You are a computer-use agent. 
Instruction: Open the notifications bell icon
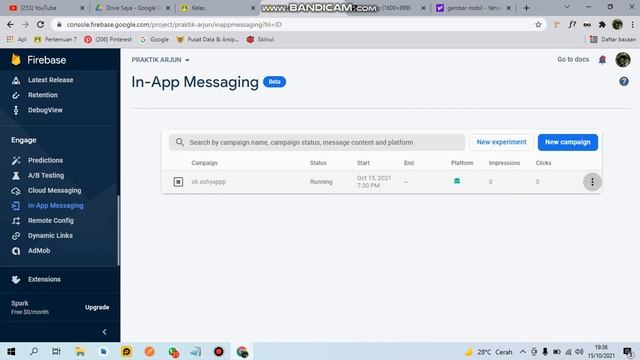click(602, 60)
